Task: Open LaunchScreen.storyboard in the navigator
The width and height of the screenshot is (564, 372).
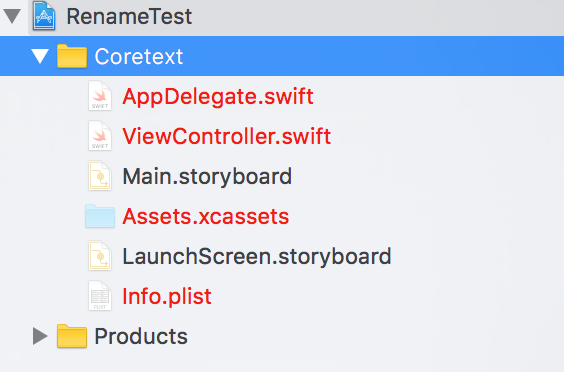Action: [257, 257]
